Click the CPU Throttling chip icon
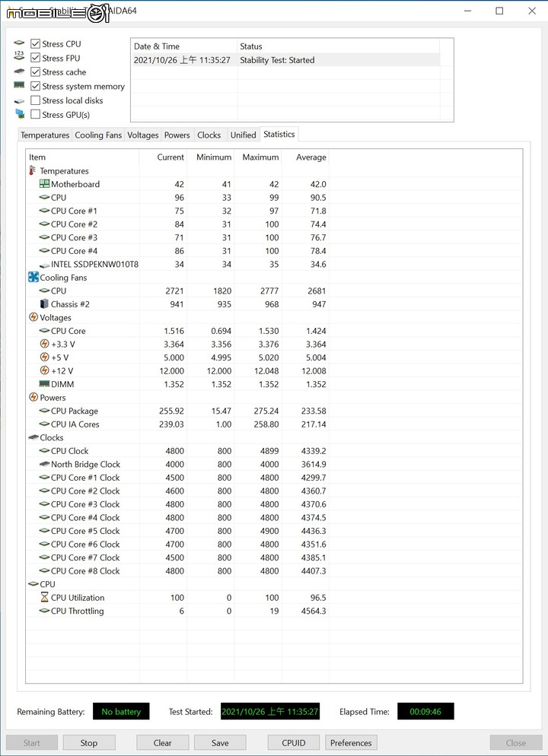The width and height of the screenshot is (548, 756). click(x=44, y=611)
